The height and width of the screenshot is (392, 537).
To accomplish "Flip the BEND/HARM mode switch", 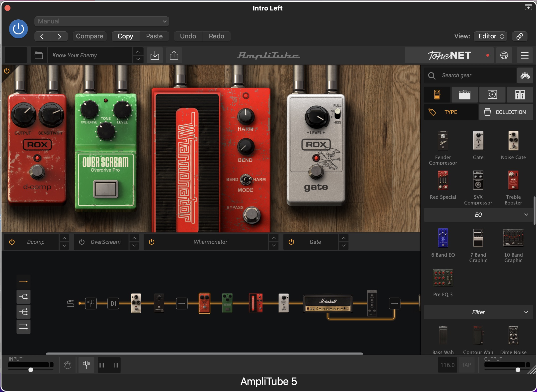I will [246, 180].
